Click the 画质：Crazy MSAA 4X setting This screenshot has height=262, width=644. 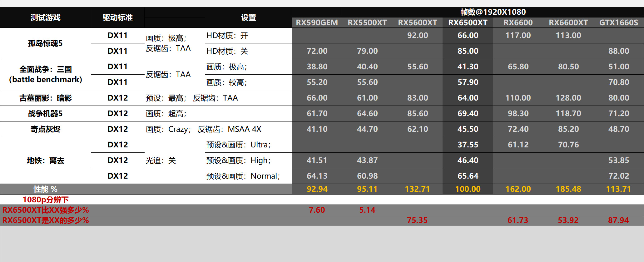[x=203, y=129]
